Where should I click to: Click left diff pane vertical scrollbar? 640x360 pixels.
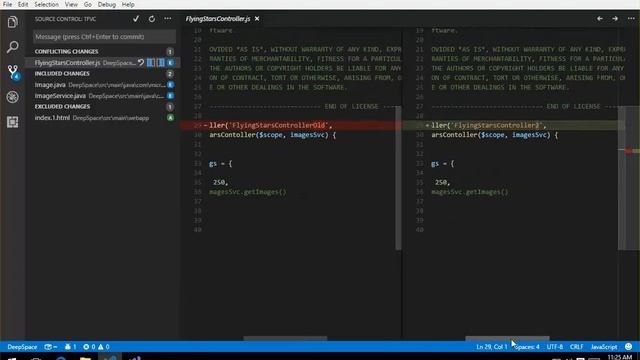[398, 178]
